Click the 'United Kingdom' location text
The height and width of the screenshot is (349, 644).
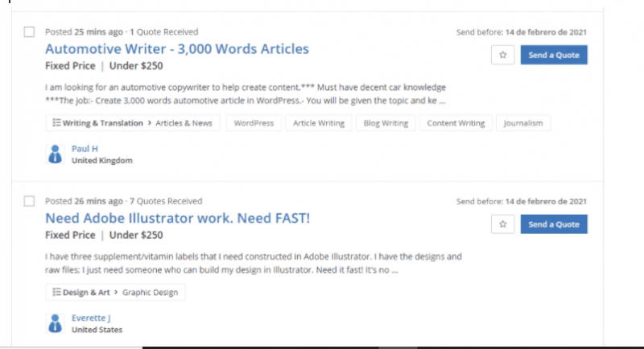[x=102, y=160]
